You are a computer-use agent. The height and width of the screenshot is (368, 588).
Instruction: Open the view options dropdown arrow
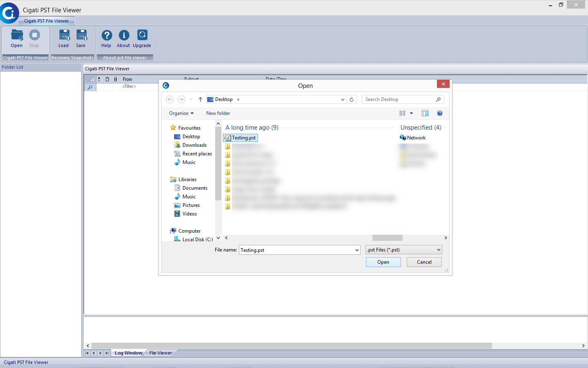tap(411, 113)
